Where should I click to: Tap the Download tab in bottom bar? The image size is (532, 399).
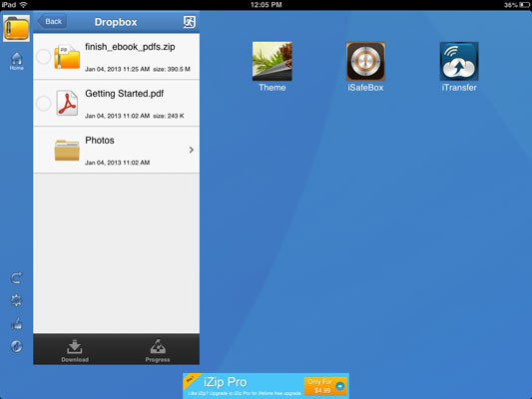tap(75, 350)
